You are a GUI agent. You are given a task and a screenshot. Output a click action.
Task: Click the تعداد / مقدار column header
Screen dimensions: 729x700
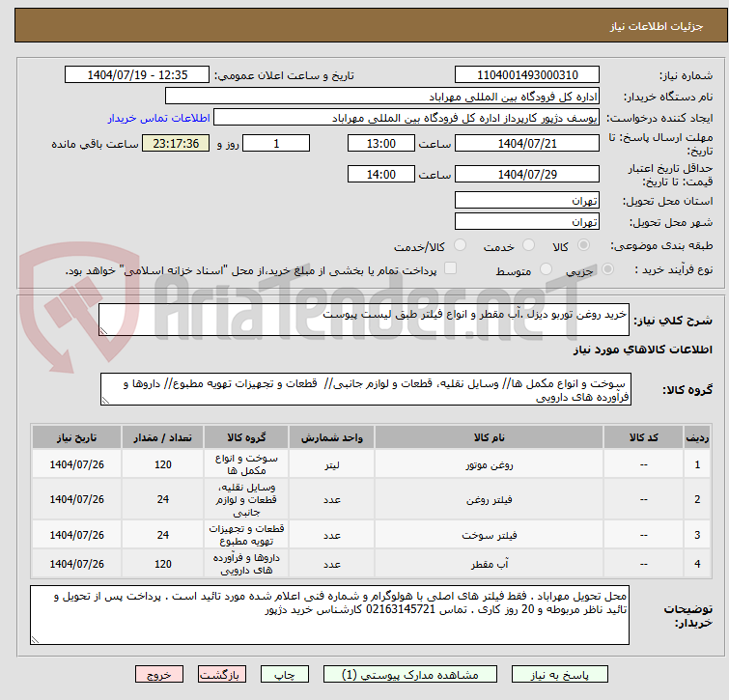coord(163,437)
